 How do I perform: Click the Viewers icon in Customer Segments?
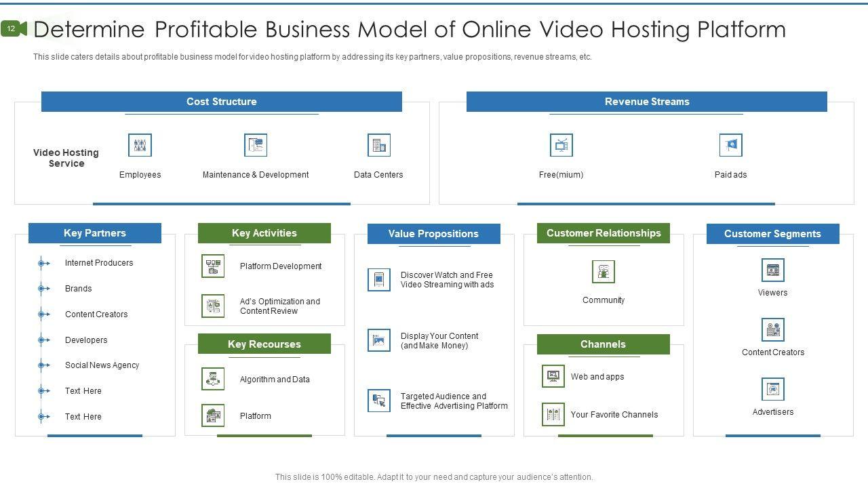(773, 270)
